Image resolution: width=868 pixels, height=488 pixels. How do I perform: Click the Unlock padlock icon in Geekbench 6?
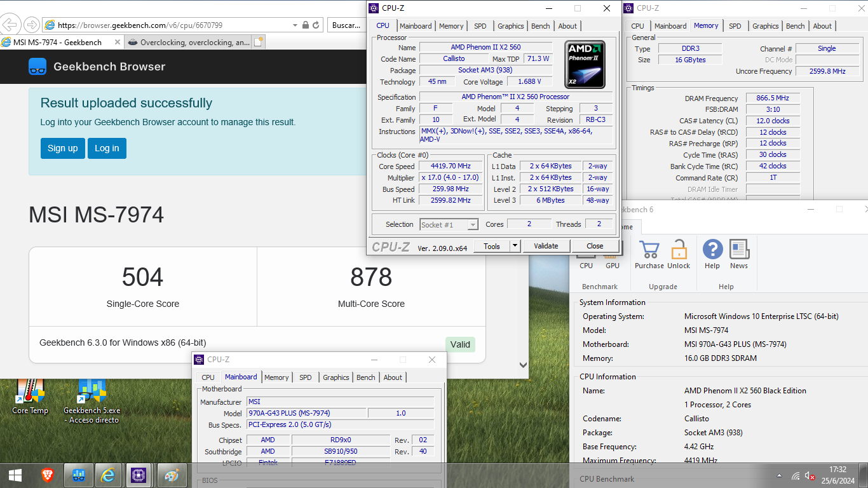(x=679, y=250)
